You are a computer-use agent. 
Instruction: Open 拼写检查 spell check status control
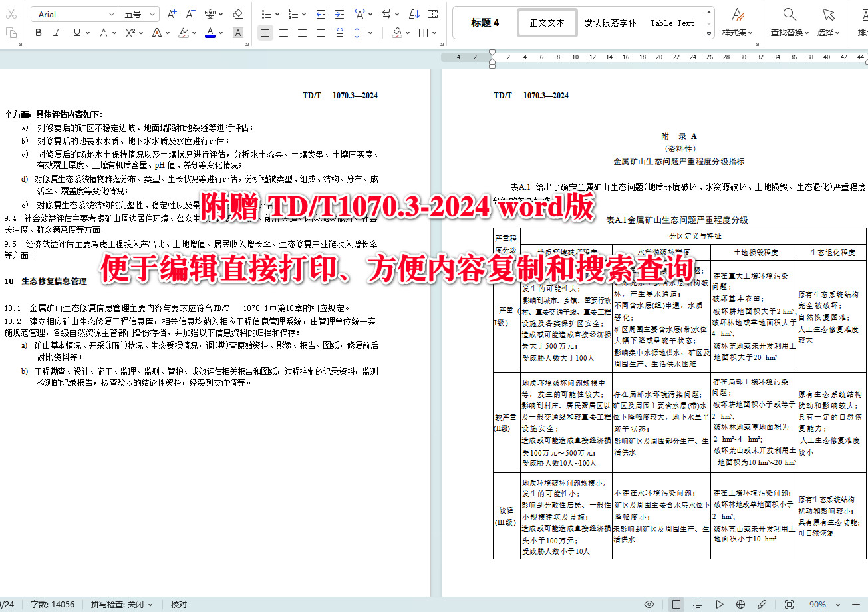[118, 604]
